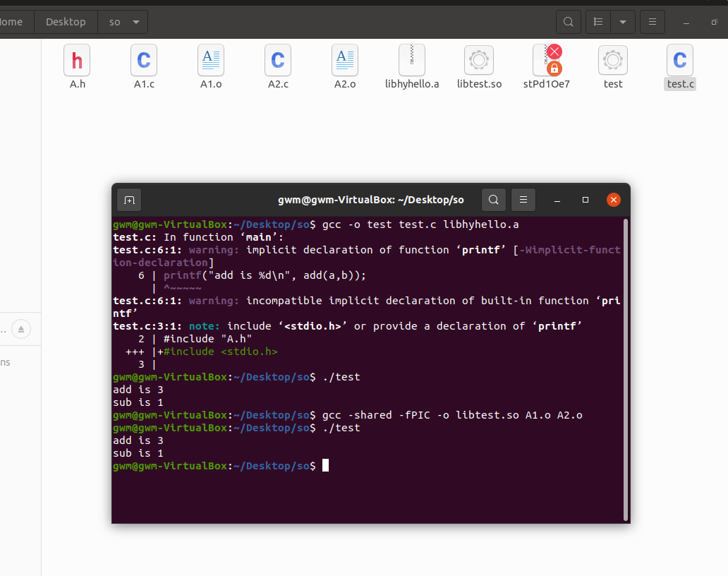Maximize the terminal window
Image resolution: width=728 pixels, height=576 pixels.
pos(586,200)
